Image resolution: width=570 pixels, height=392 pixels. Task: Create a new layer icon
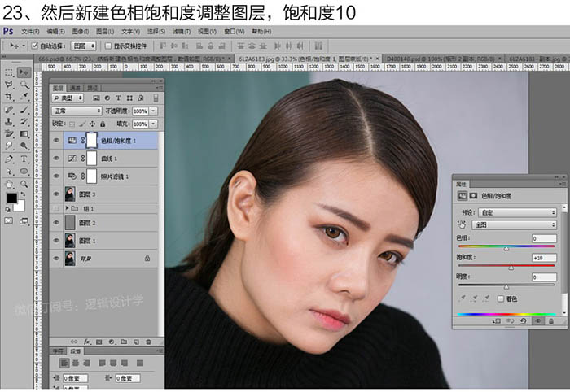(136, 342)
